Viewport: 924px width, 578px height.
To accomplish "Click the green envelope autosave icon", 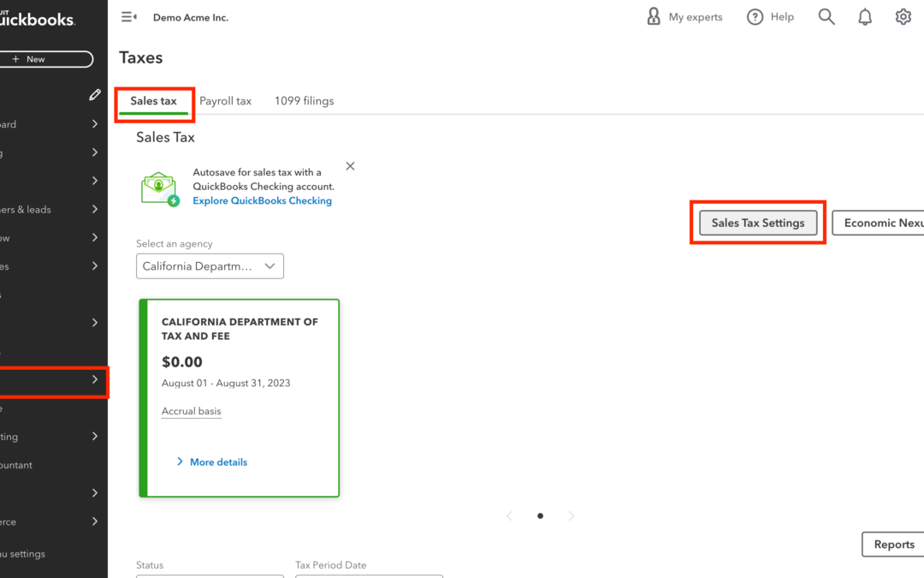I will pyautogui.click(x=159, y=188).
